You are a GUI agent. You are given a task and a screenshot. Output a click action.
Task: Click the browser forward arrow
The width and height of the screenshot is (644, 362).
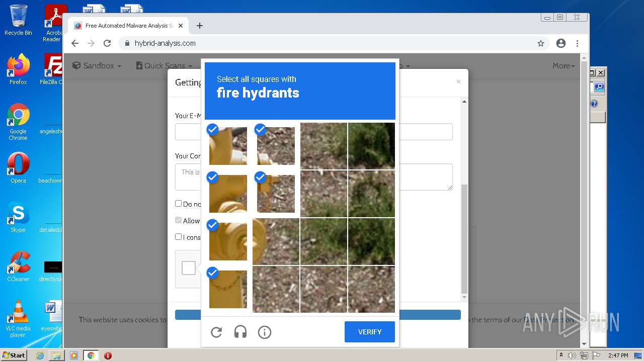91,43
